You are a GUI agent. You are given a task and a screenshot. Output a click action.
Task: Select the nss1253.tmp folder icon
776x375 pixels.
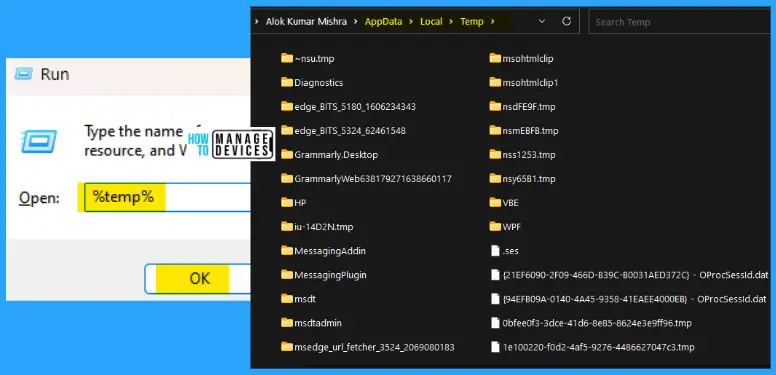[495, 154]
